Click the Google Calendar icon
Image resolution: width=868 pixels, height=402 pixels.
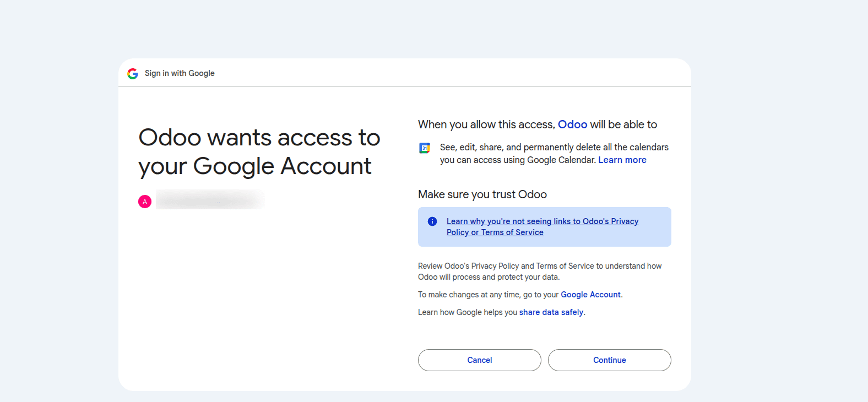[425, 148]
